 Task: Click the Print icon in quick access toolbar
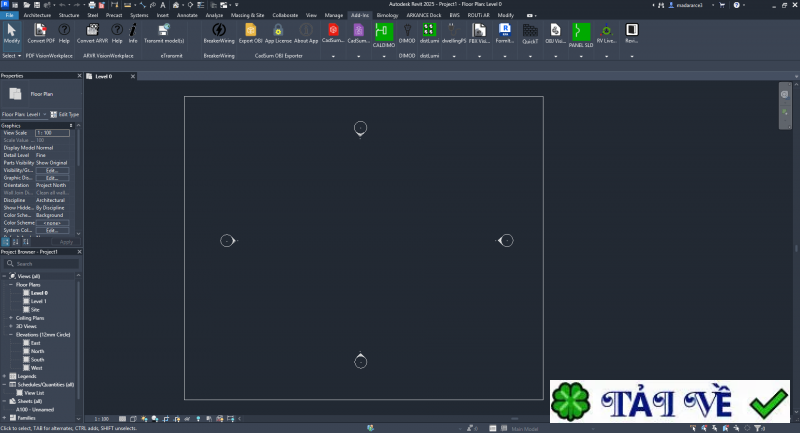(92, 5)
